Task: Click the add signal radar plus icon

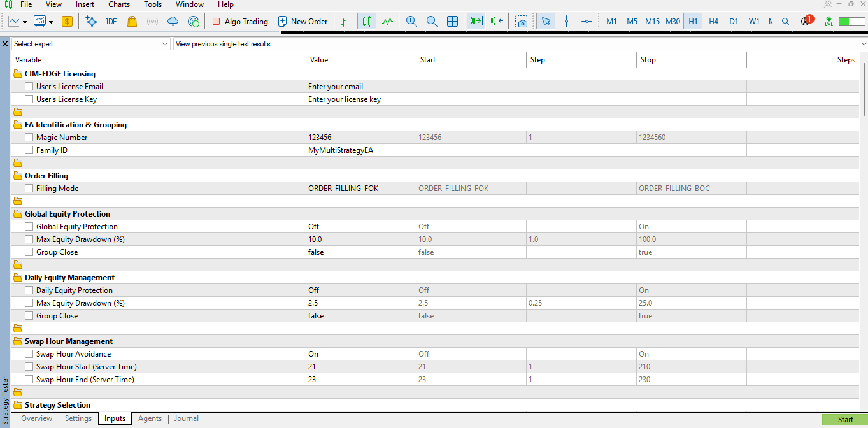Action: pos(194,21)
